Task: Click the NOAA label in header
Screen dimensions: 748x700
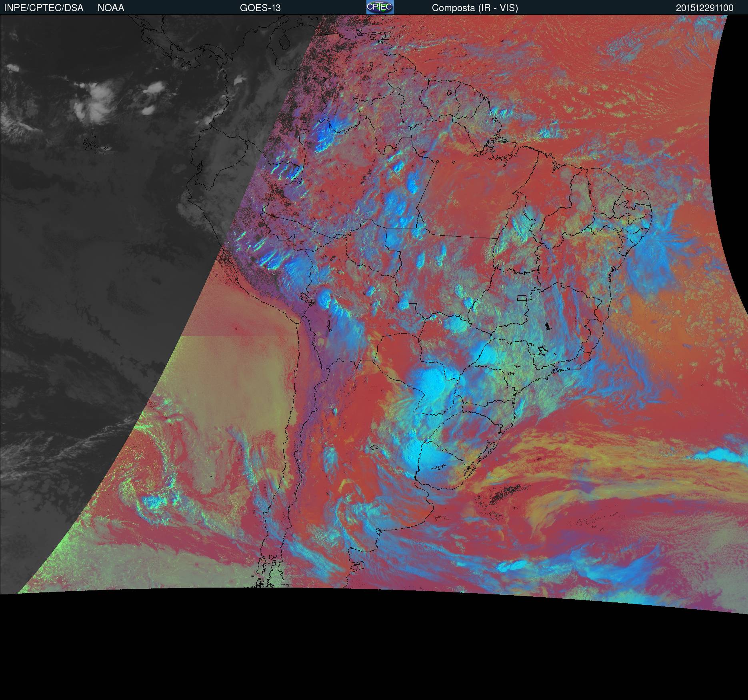Action: 111,8
